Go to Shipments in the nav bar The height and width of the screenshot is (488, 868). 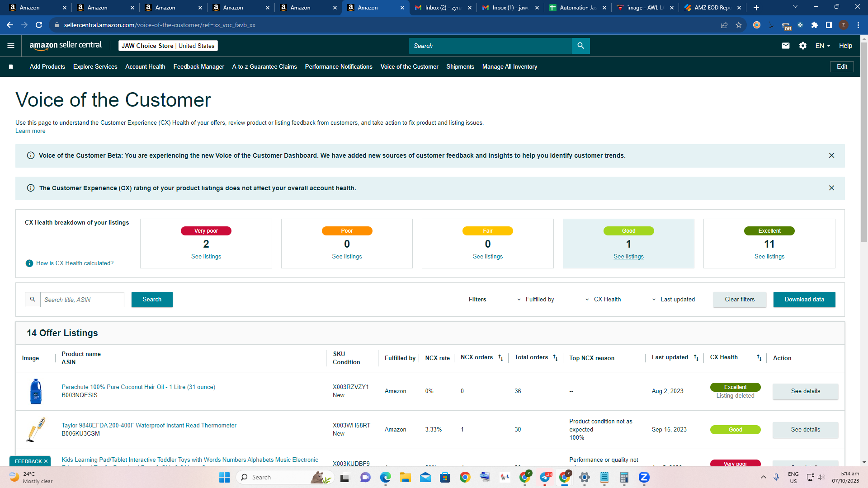[x=460, y=67]
